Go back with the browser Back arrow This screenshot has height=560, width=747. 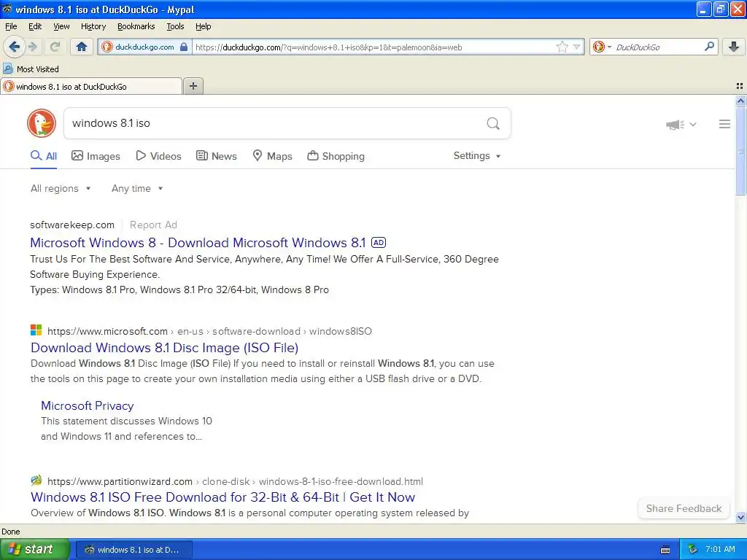pos(14,47)
